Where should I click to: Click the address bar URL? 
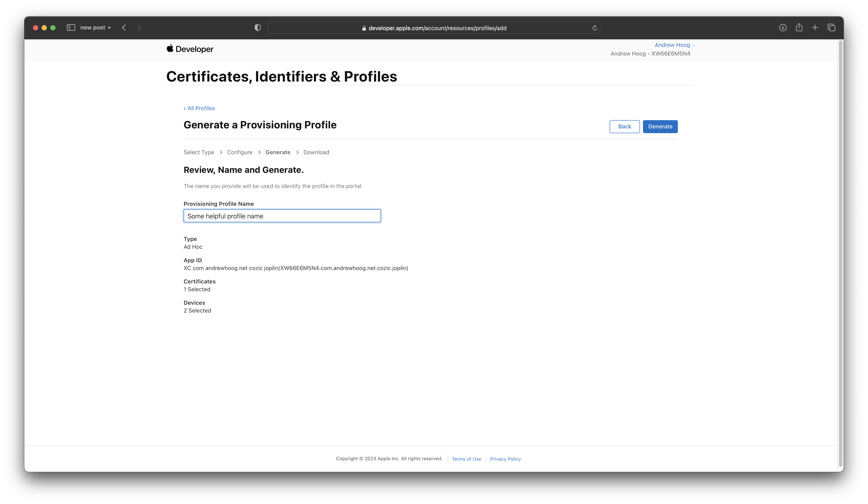coord(437,28)
